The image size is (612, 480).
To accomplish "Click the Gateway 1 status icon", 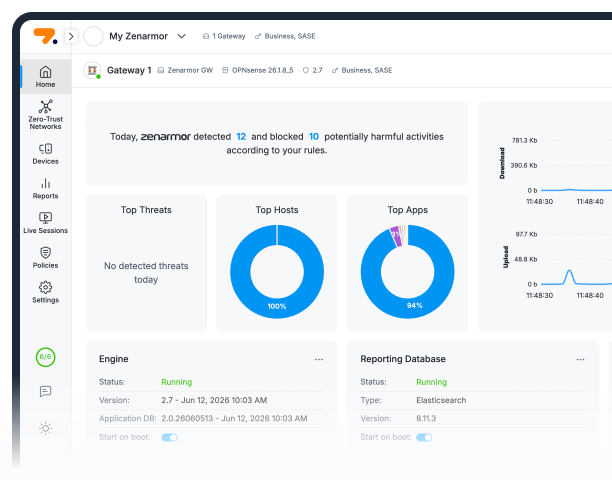I will (x=92, y=71).
